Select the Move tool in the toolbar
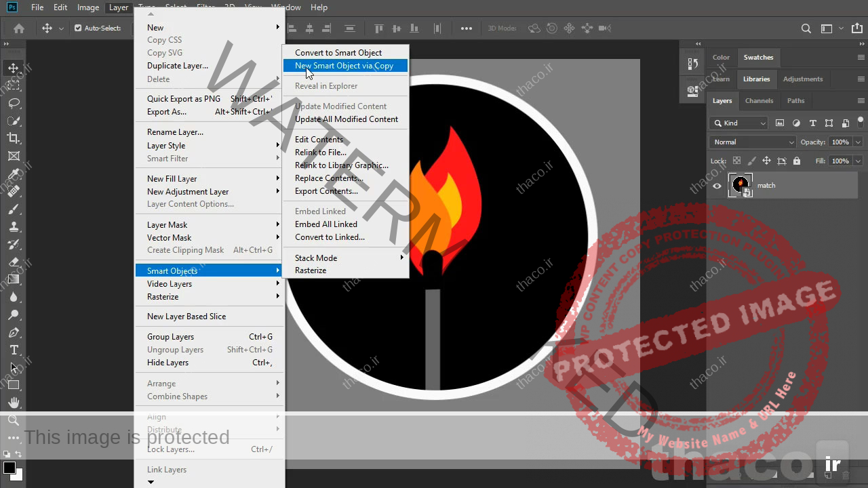 tap(14, 68)
